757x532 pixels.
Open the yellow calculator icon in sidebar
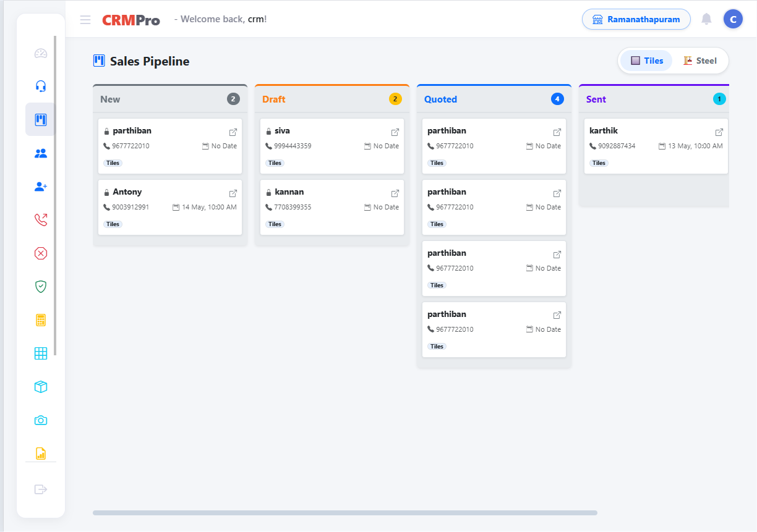click(x=41, y=320)
